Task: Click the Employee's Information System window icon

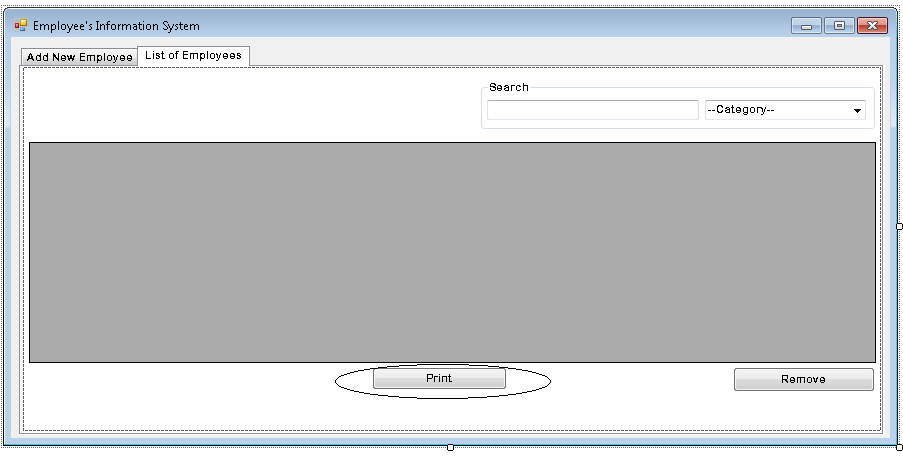Action: click(x=21, y=25)
